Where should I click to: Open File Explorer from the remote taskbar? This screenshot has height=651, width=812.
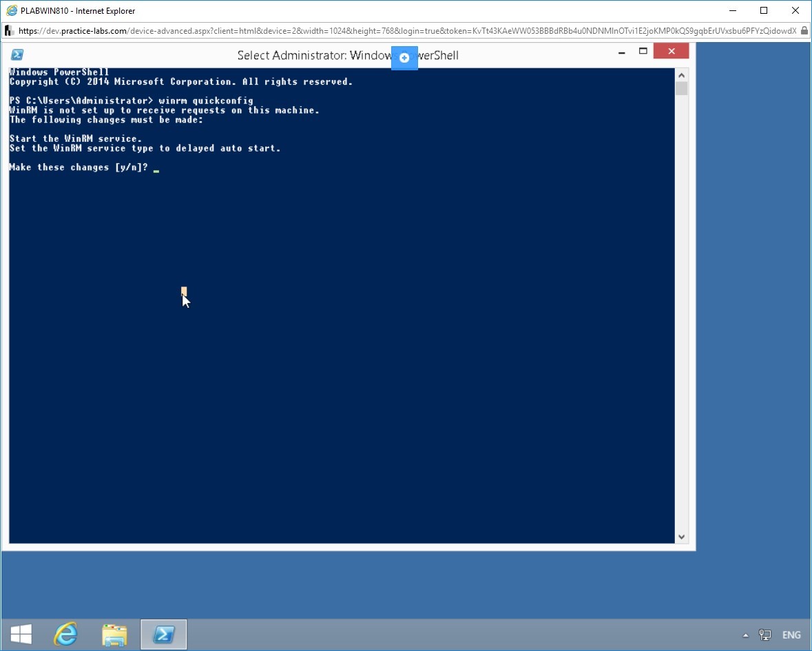[114, 634]
